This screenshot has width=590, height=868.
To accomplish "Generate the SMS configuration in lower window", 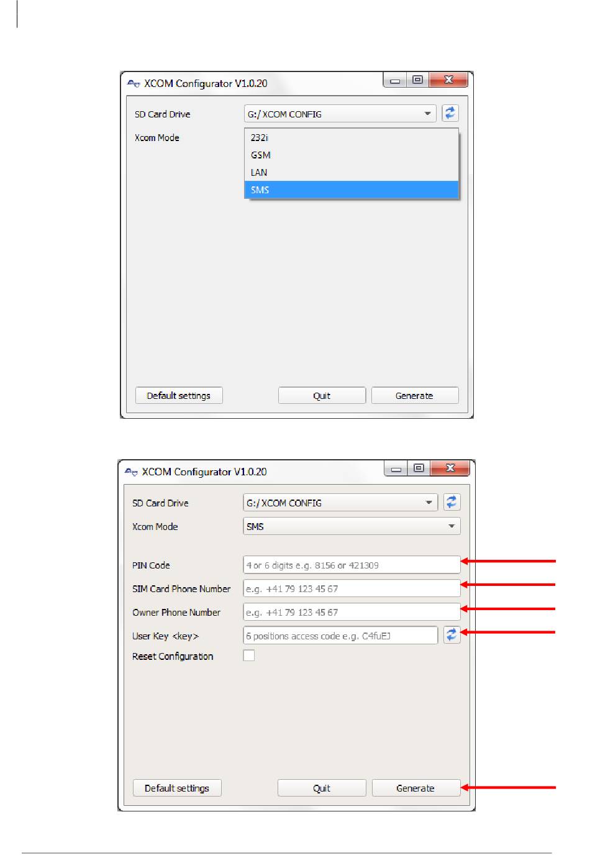I will pos(416,788).
